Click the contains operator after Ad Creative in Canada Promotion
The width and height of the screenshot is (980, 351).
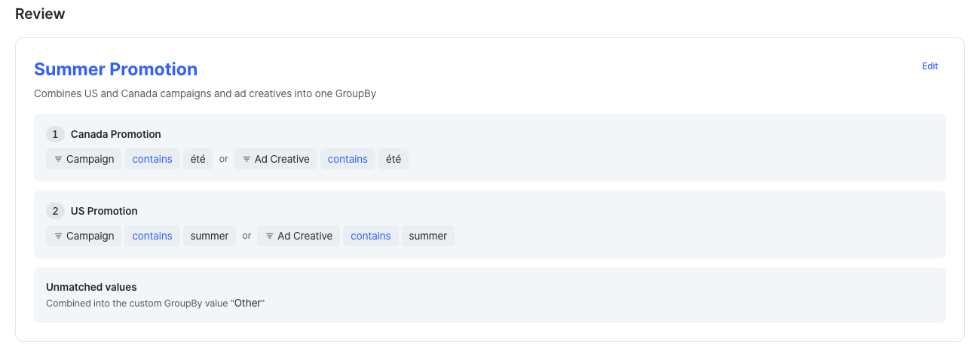click(348, 159)
